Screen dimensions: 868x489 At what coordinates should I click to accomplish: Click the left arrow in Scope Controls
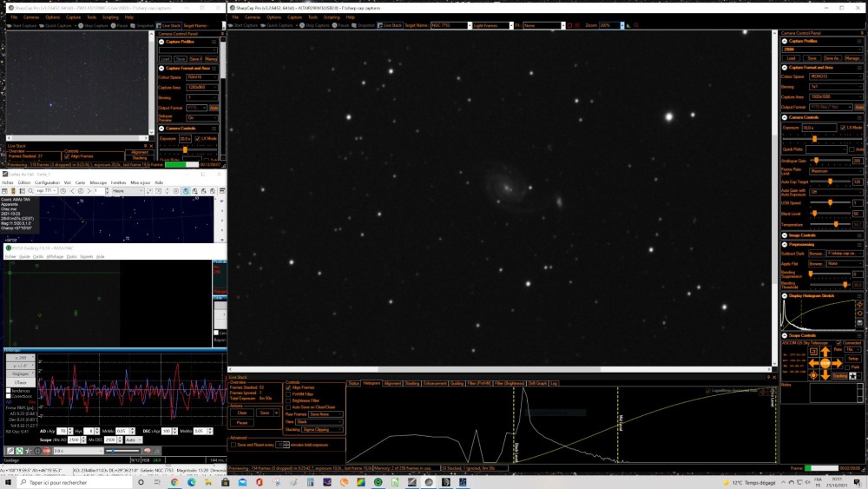point(813,363)
